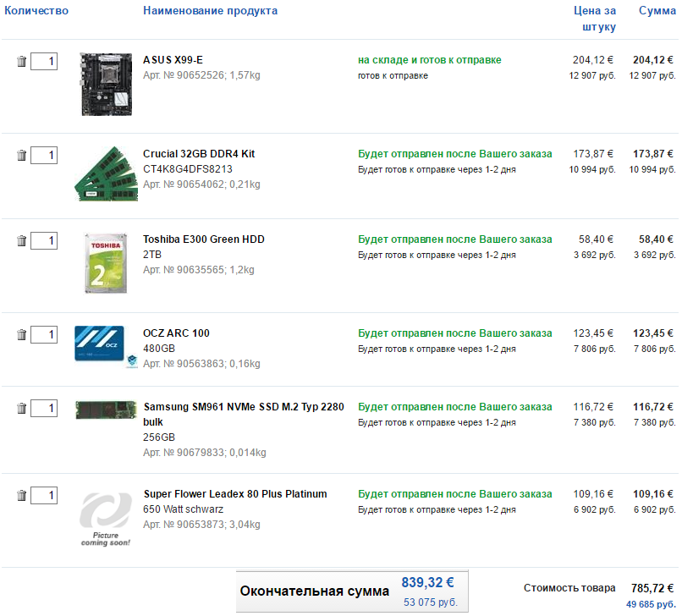Delete ASUS X99-E via trash icon

[x=22, y=61]
